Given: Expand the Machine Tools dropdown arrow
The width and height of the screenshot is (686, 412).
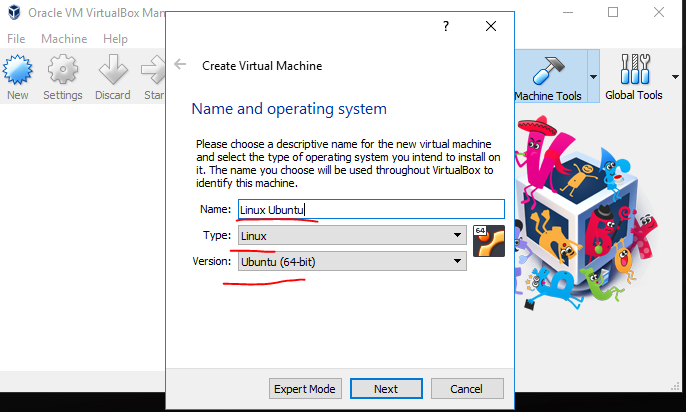Looking at the screenshot, I should (x=593, y=77).
